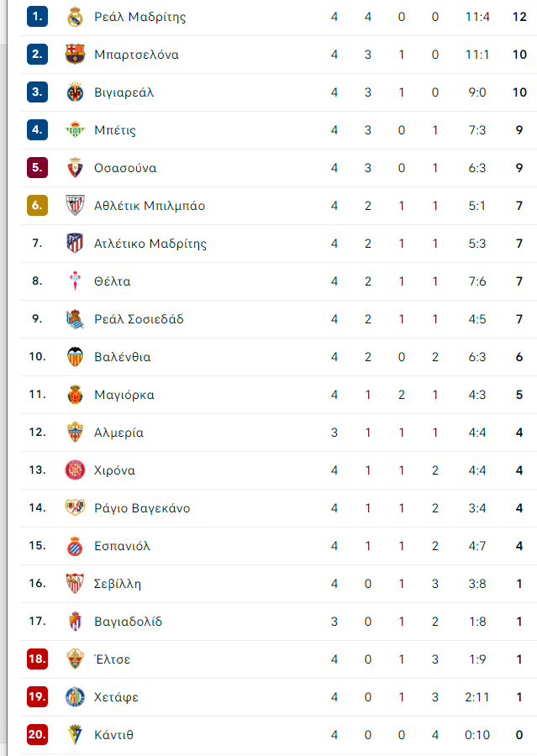This screenshot has width=537, height=756.
Task: Click the blue rank 1 position badge
Action: (x=37, y=17)
